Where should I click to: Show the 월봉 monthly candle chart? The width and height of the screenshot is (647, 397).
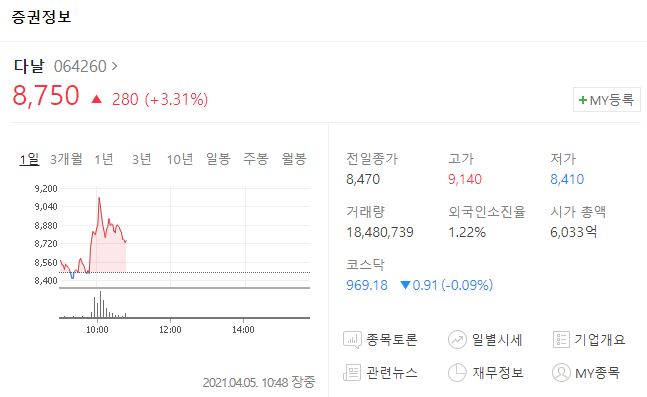(x=294, y=159)
